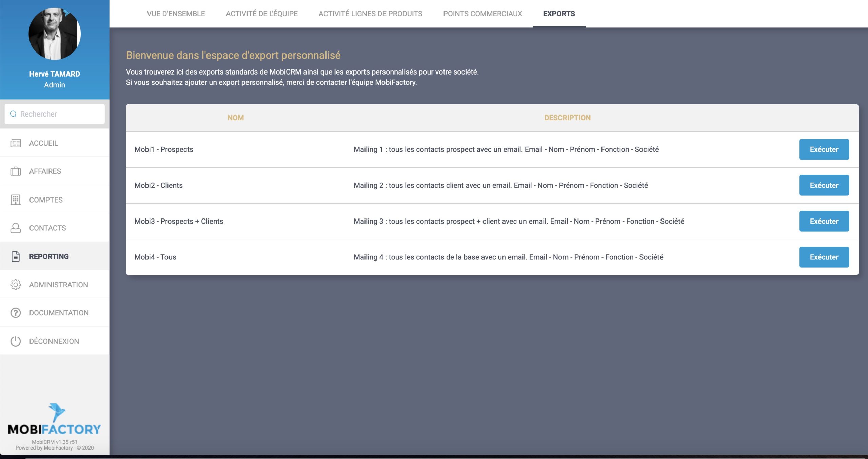Focus the Rechercher search field
This screenshot has width=868, height=459.
(x=61, y=114)
